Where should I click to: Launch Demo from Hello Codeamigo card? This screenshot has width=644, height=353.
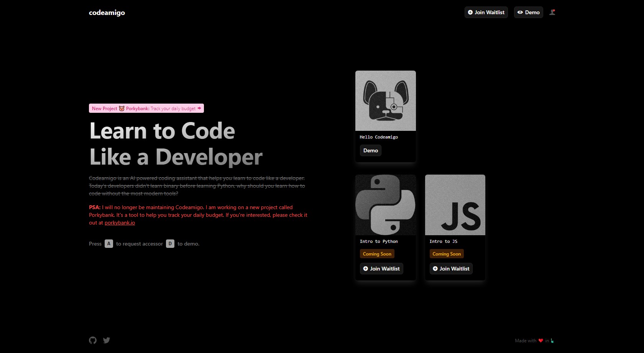pyautogui.click(x=370, y=150)
